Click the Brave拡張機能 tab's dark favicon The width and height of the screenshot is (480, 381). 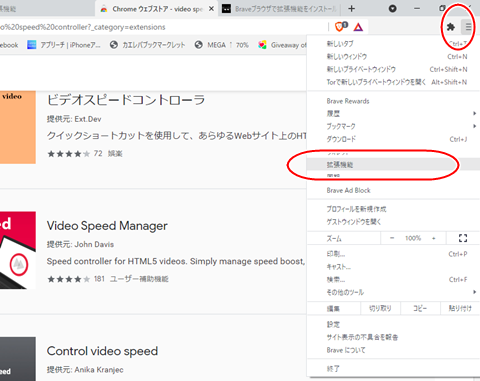pos(226,9)
